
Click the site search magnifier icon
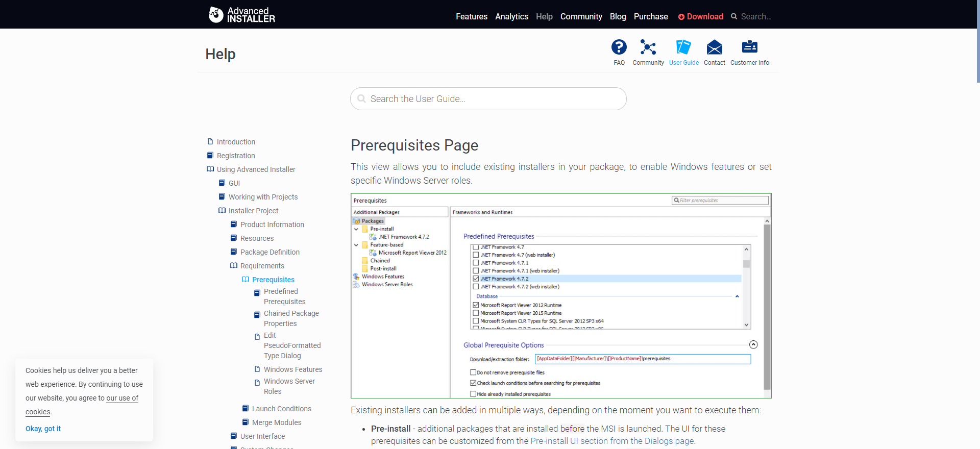(734, 16)
